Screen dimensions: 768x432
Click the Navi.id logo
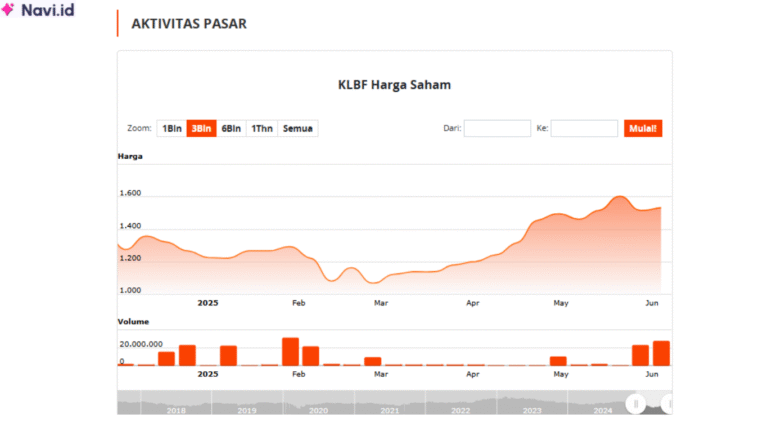(38, 10)
